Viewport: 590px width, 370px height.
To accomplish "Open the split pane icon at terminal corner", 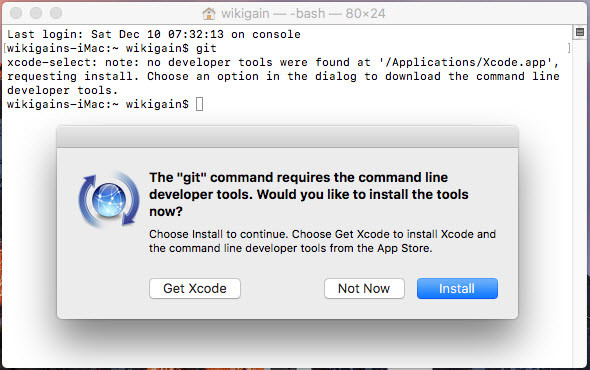I will 580,32.
